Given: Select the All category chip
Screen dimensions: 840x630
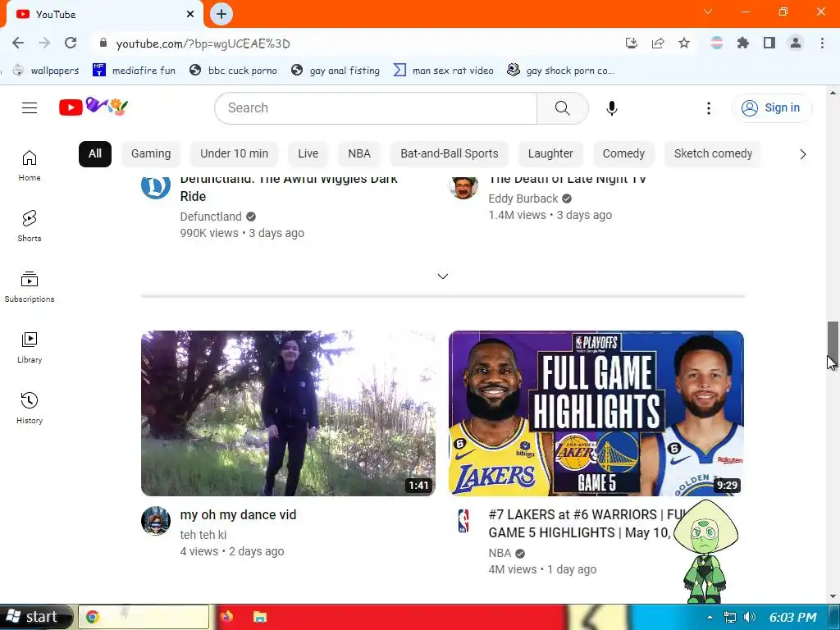Looking at the screenshot, I should (x=95, y=153).
